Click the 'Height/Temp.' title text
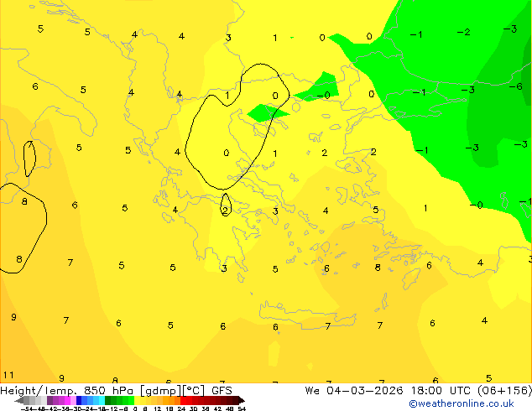Screen dimensions: 532x411 (x=39, y=391)
